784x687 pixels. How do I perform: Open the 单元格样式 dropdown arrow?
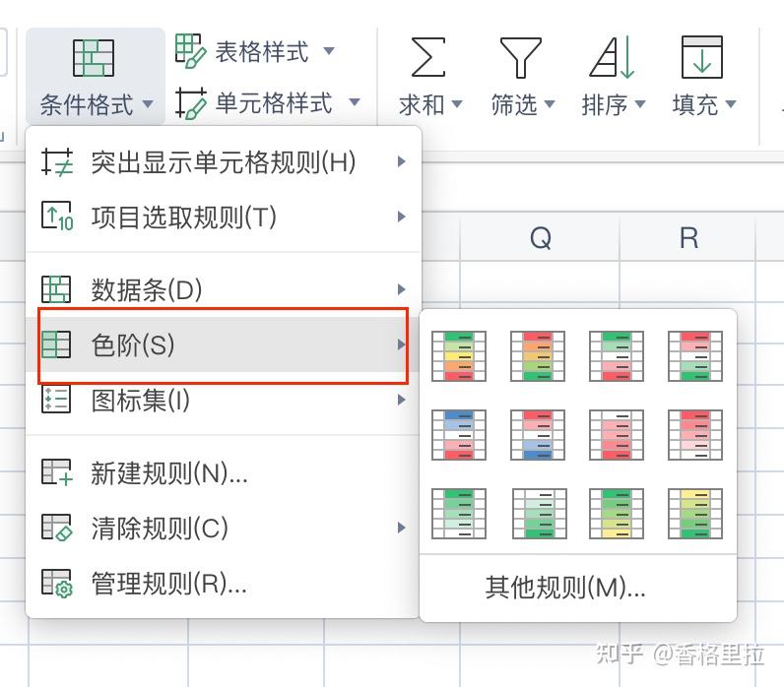(355, 102)
